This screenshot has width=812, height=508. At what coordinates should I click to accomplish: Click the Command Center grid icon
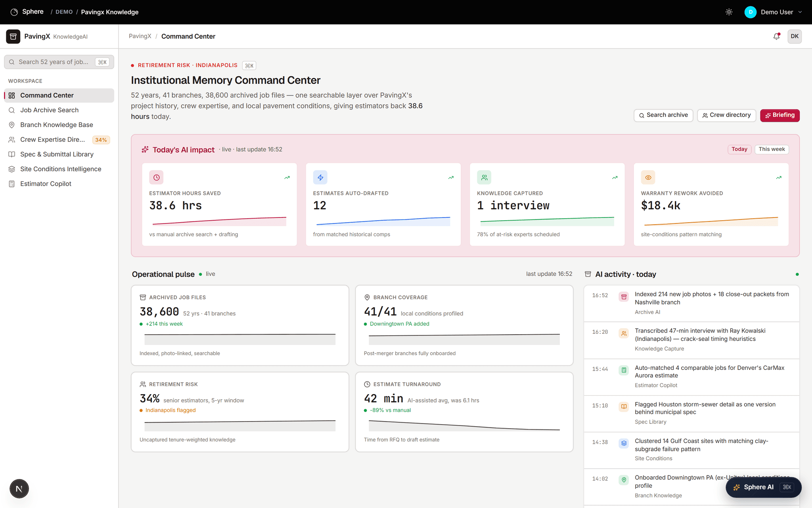click(12, 95)
